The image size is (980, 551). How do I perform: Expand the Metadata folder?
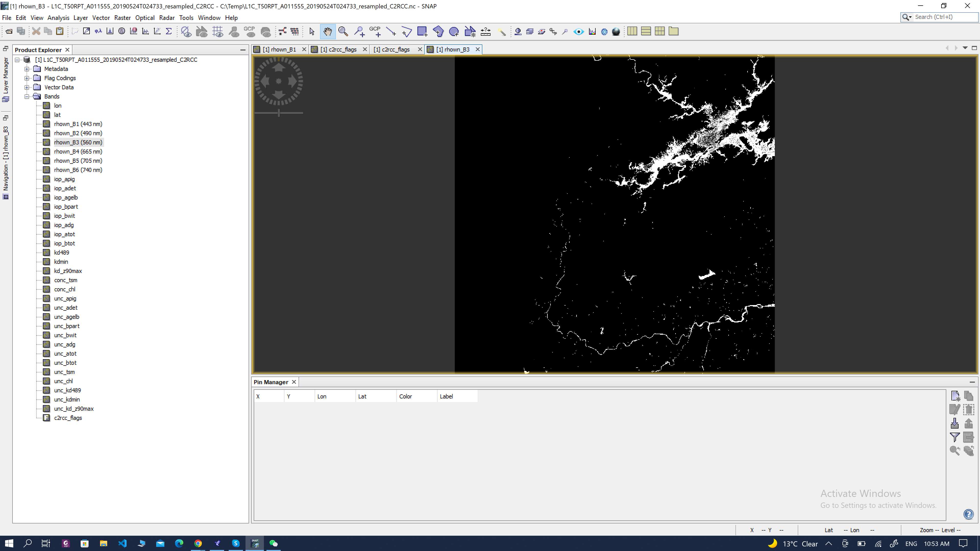[27, 69]
